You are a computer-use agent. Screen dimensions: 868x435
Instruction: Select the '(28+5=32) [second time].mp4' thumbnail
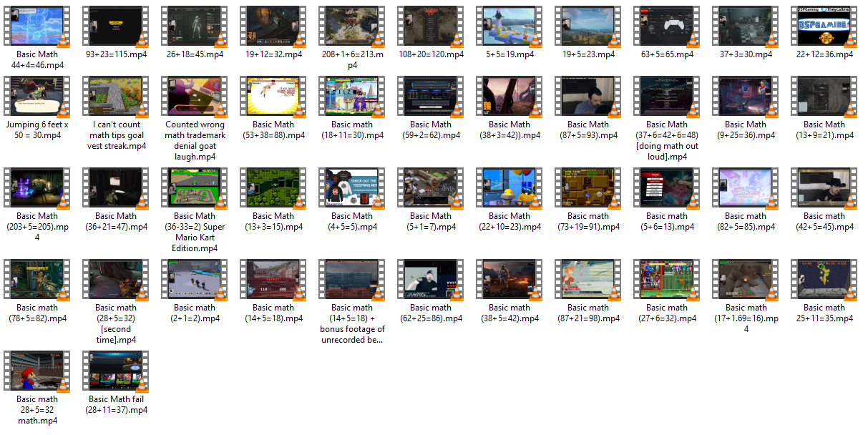[116, 280]
